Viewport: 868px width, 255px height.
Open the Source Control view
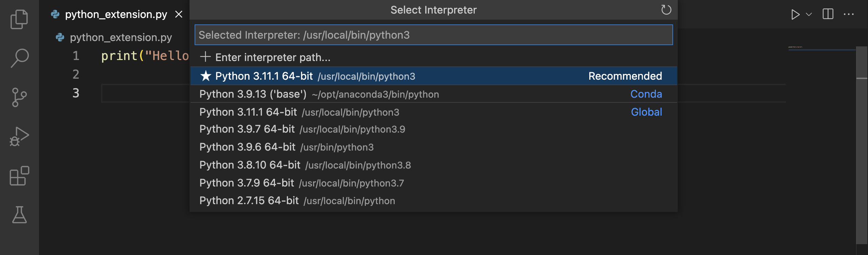19,97
